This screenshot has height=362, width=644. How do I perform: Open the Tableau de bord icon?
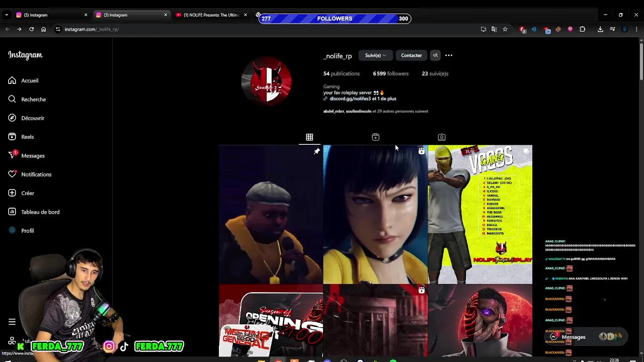point(12,212)
